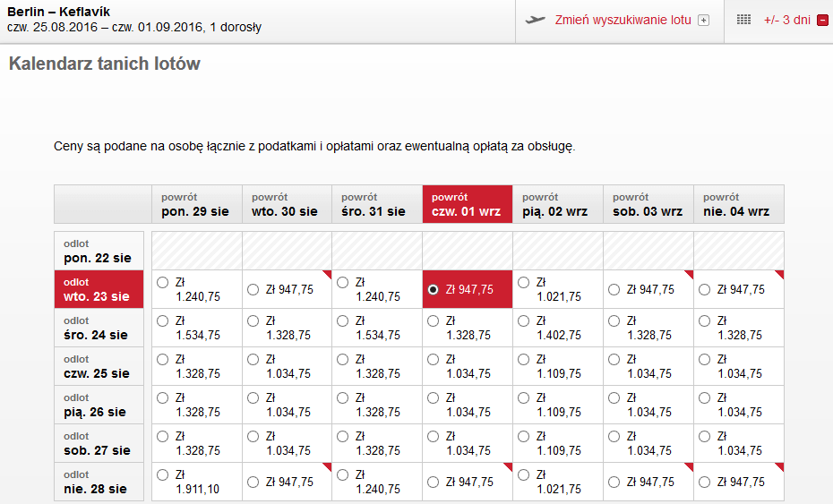Click the calendar grid icon near +/- 3 dni
This screenshot has height=504, width=833.
click(743, 21)
